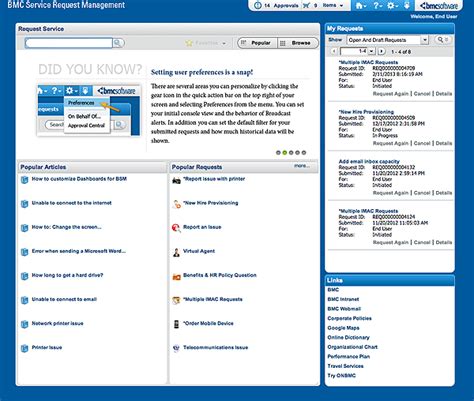
Task: Switch to Browse view
Action: click(298, 43)
